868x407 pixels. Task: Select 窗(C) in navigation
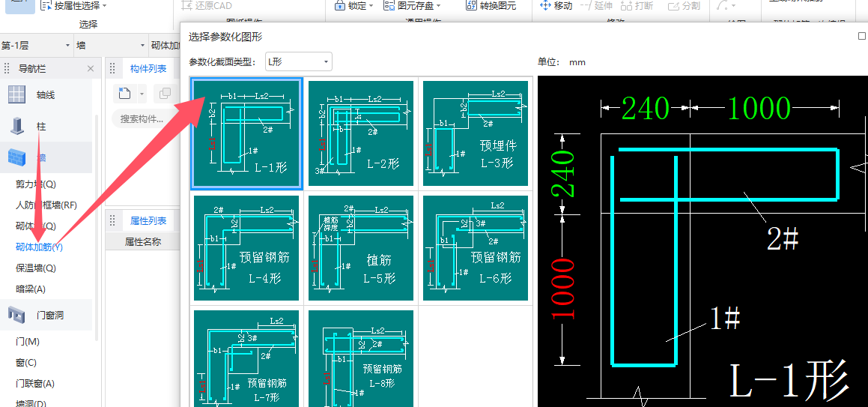[26, 363]
